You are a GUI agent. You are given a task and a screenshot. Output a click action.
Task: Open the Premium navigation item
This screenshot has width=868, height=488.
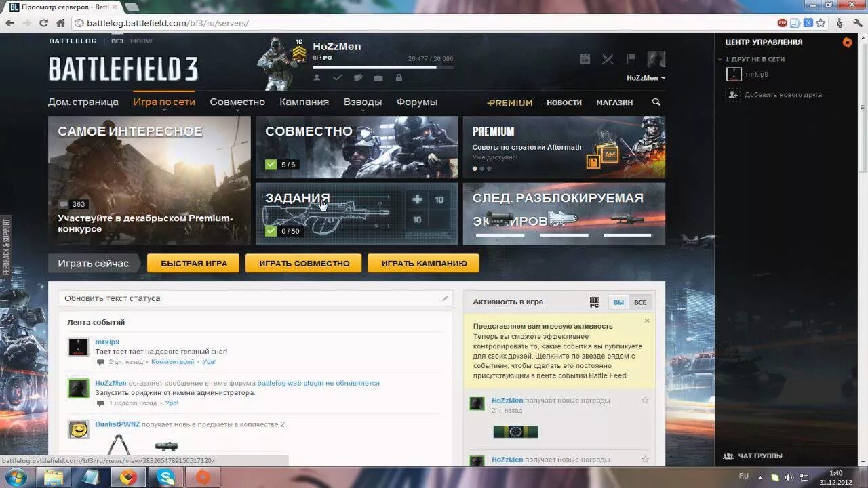[510, 102]
